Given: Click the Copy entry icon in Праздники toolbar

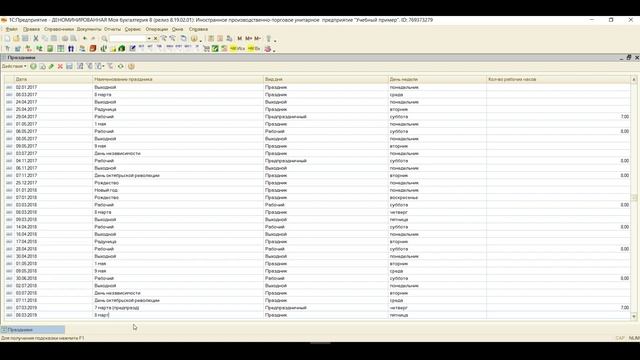Looking at the screenshot, I should [x=42, y=66].
